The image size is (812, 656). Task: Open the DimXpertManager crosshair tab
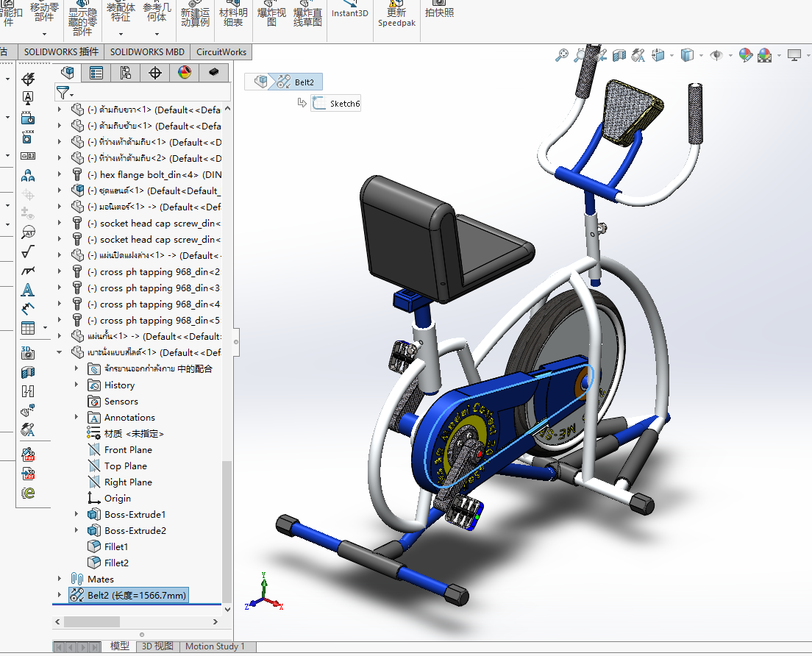click(154, 72)
